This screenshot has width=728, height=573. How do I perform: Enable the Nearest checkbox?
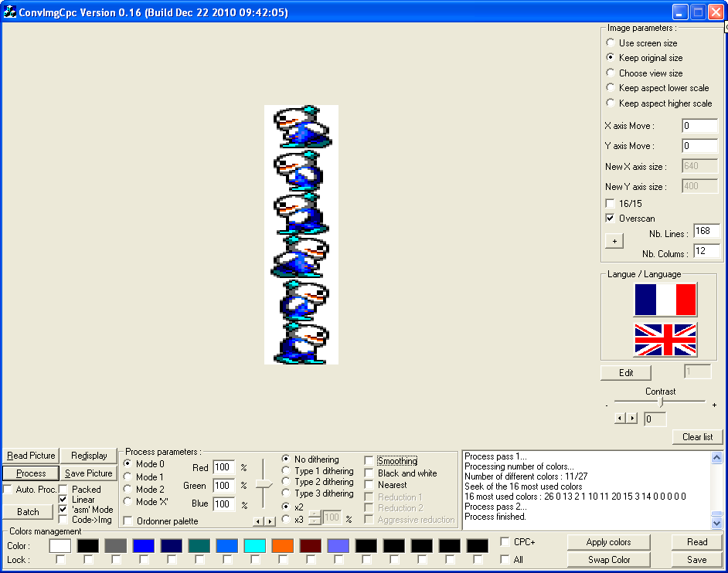369,484
